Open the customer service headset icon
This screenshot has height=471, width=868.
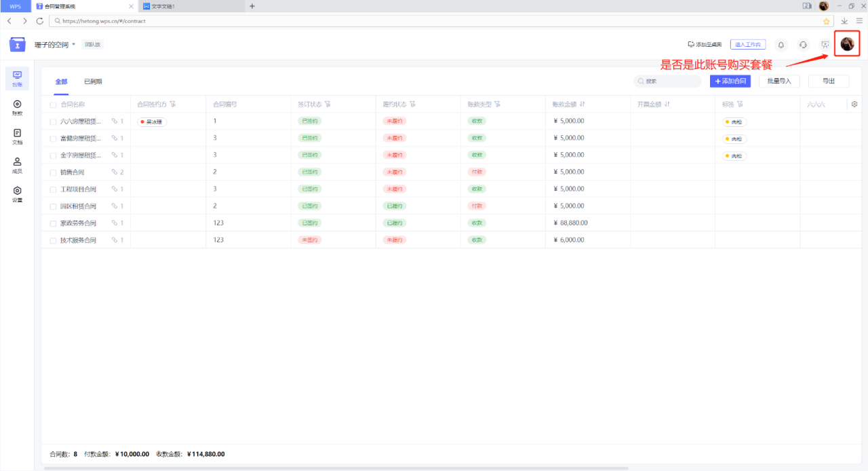[x=803, y=45]
